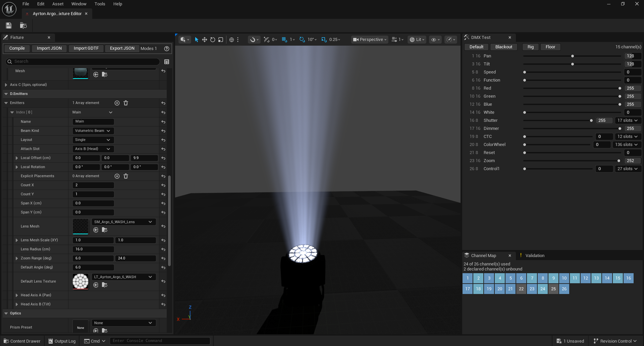Viewport: 644px width, 346px height.
Task: Adjust the Dimmer channel slider
Action: pyautogui.click(x=572, y=129)
